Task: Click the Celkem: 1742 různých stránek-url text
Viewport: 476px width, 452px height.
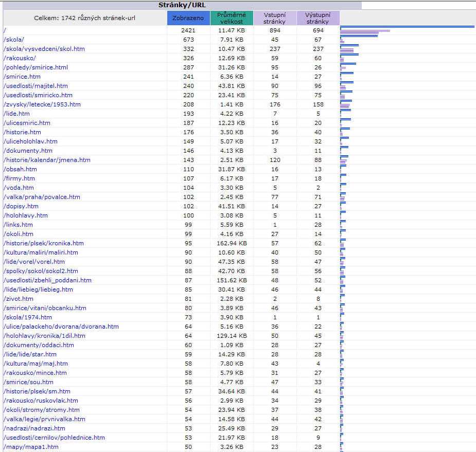Action: [x=85, y=18]
